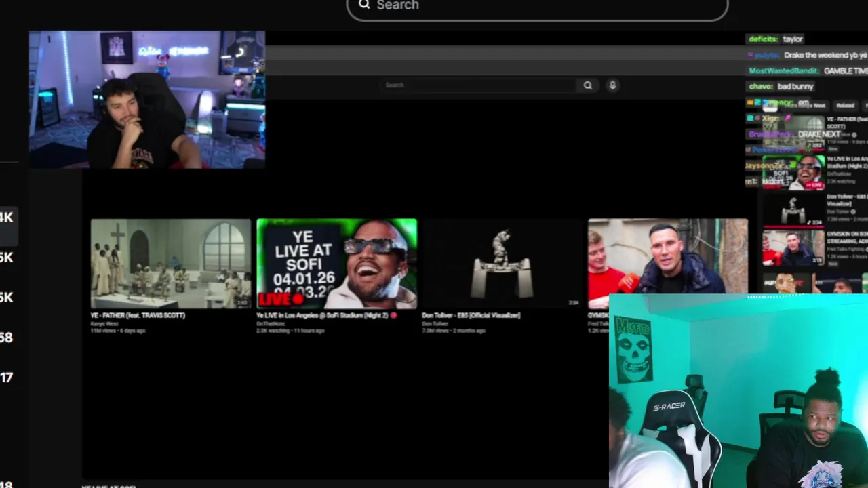Open sidebar GYMSKIN ON BOX thumbnail
The image size is (868, 488).
point(793,247)
